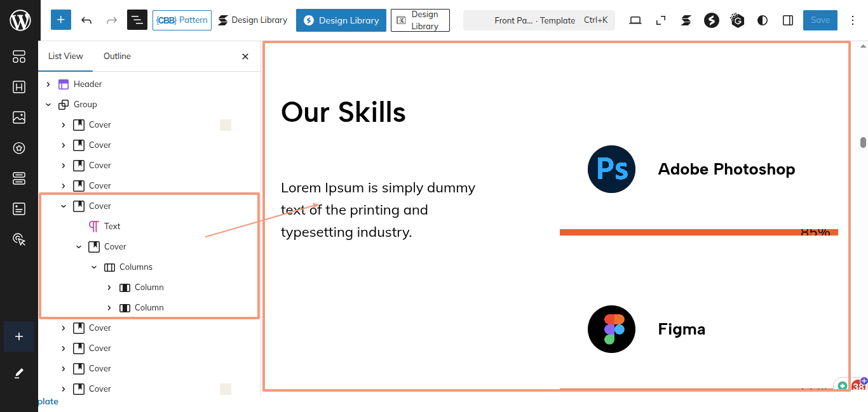The height and width of the screenshot is (412, 868).
Task: Select the Text block in list view
Action: (112, 227)
